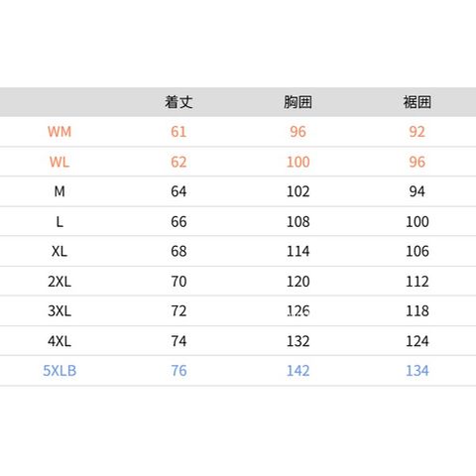Click the 112 hem value for 2XL
Image resolution: width=476 pixels, height=476 pixels.
pyautogui.click(x=417, y=282)
